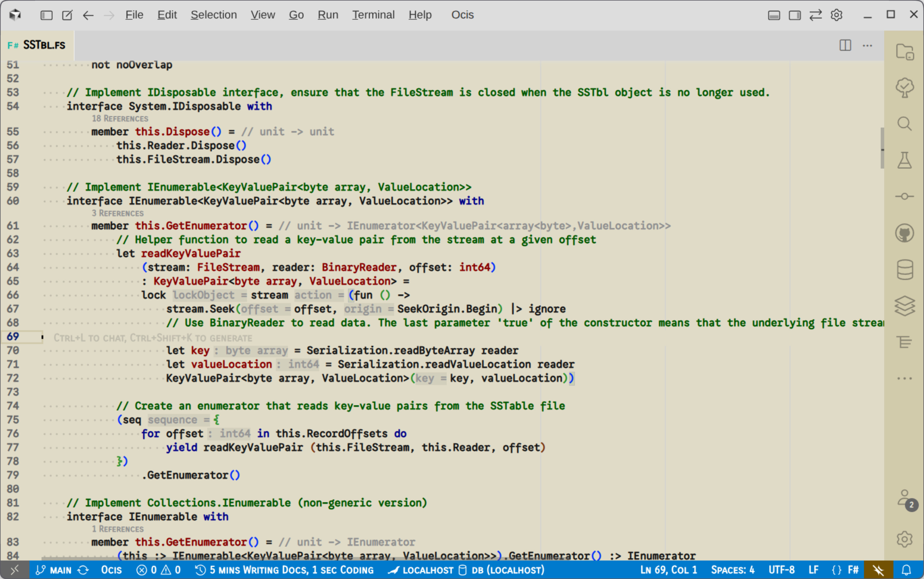Open the layers stack sidebar icon

[904, 306]
